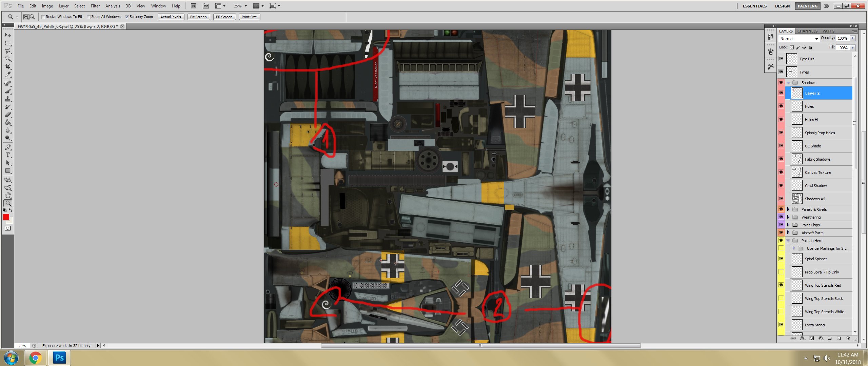The image size is (868, 366).
Task: Select the Pen tool
Action: click(8, 147)
